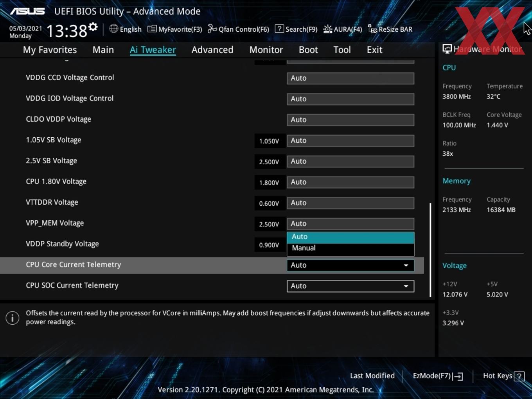Click the 13:38 clock display
The height and width of the screenshot is (399, 532).
67,31
